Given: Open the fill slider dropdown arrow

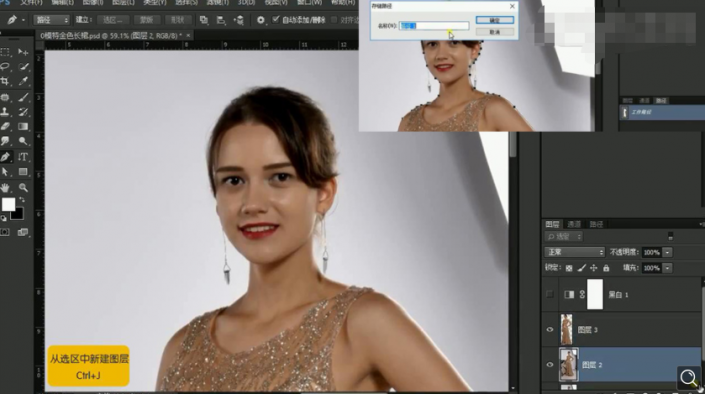Looking at the screenshot, I should point(668,268).
